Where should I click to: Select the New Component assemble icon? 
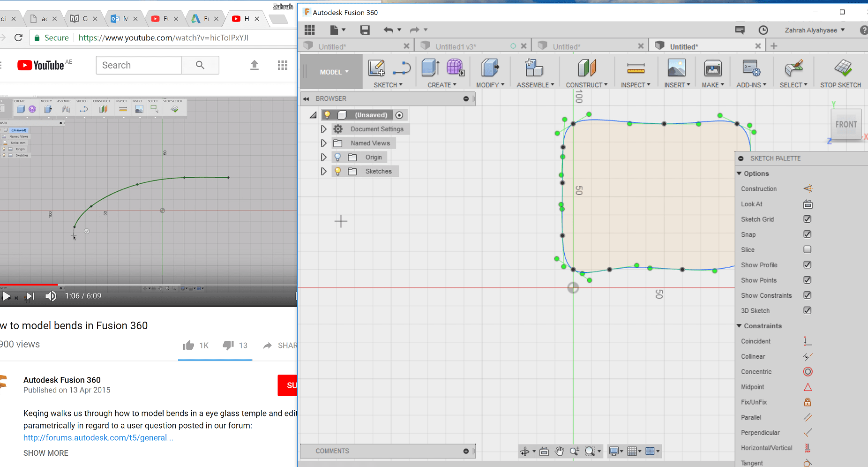click(x=534, y=68)
